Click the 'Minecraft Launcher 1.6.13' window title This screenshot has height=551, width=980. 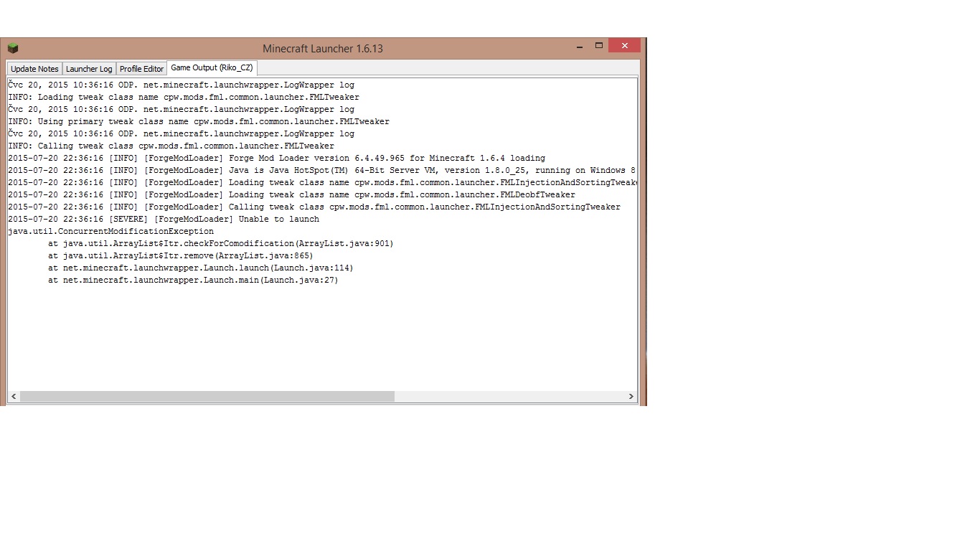tap(323, 49)
